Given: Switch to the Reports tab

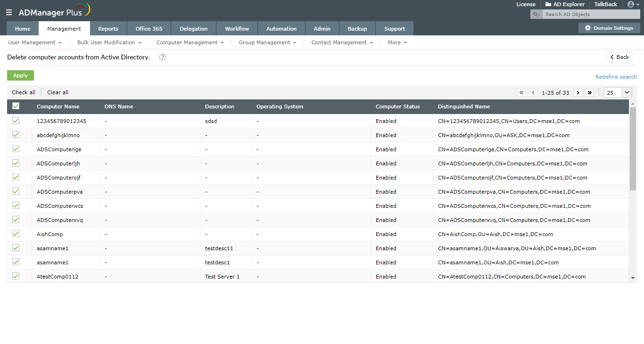Looking at the screenshot, I should click(108, 28).
